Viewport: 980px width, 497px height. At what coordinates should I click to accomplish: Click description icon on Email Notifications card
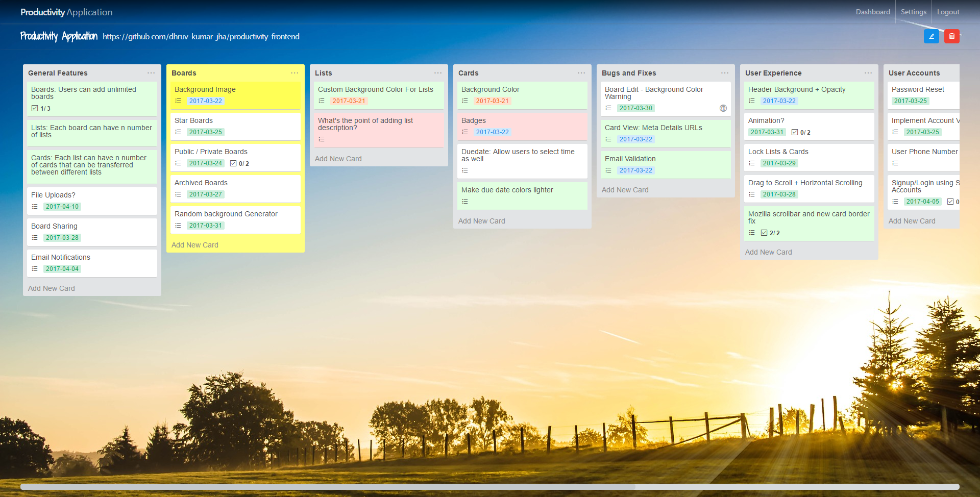click(35, 269)
